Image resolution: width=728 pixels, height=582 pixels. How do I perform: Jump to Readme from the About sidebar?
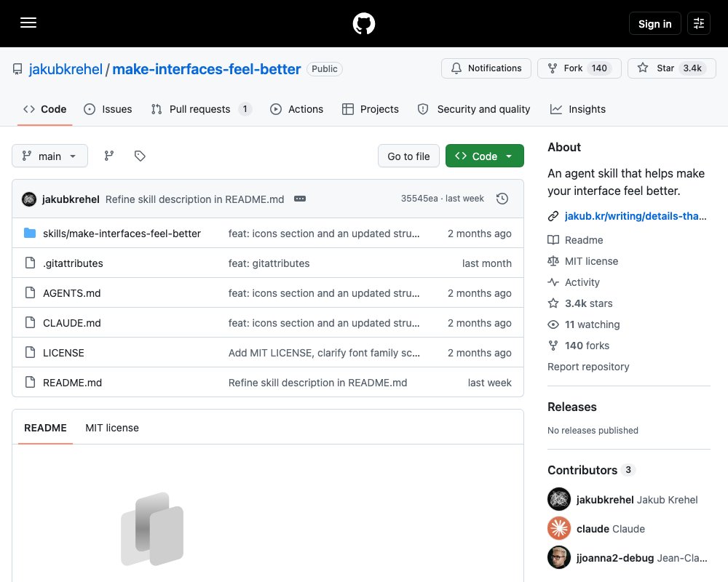pyautogui.click(x=584, y=240)
